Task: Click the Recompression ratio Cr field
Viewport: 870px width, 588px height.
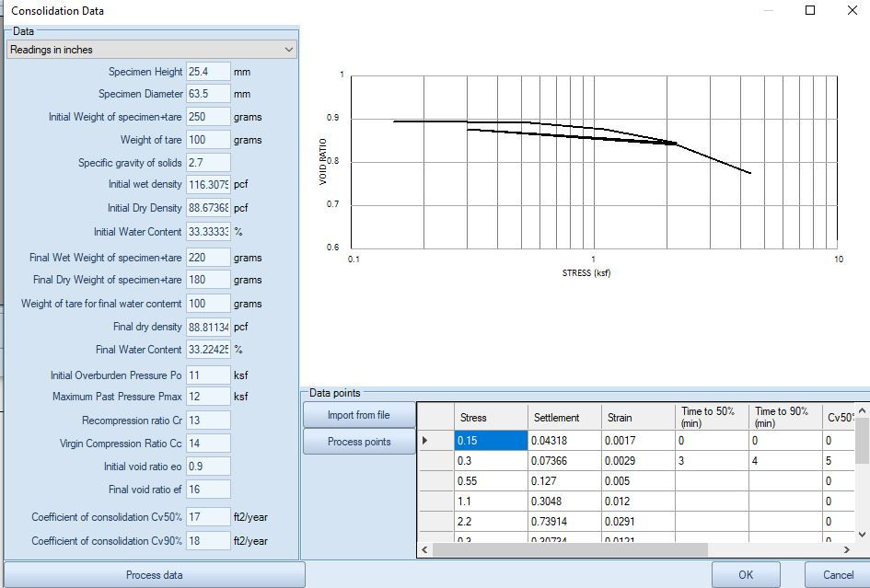Action: click(208, 420)
